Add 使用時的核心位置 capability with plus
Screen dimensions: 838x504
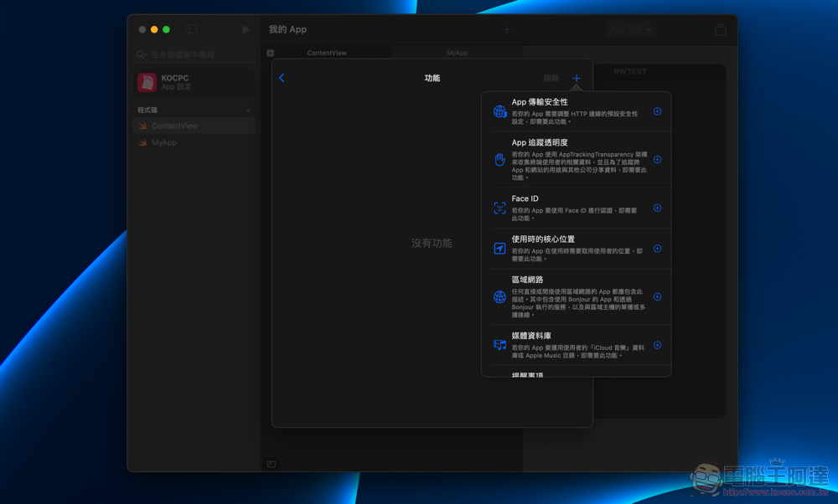657,249
